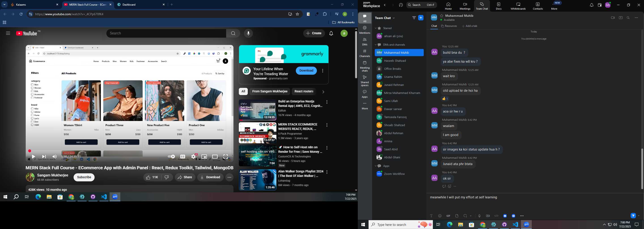Open the emoji picker in message toolbar
Screen dimensions: 644x229
(440, 216)
